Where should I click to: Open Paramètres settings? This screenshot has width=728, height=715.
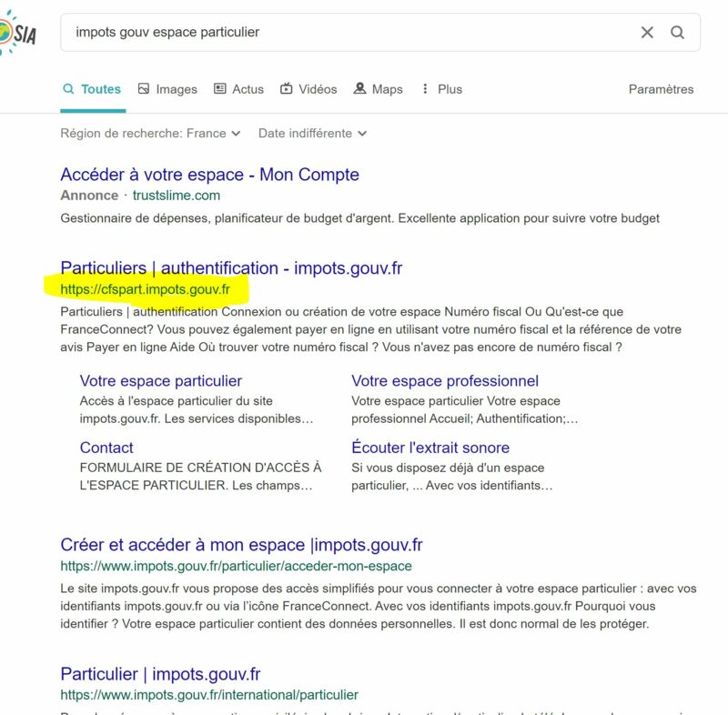(x=661, y=89)
